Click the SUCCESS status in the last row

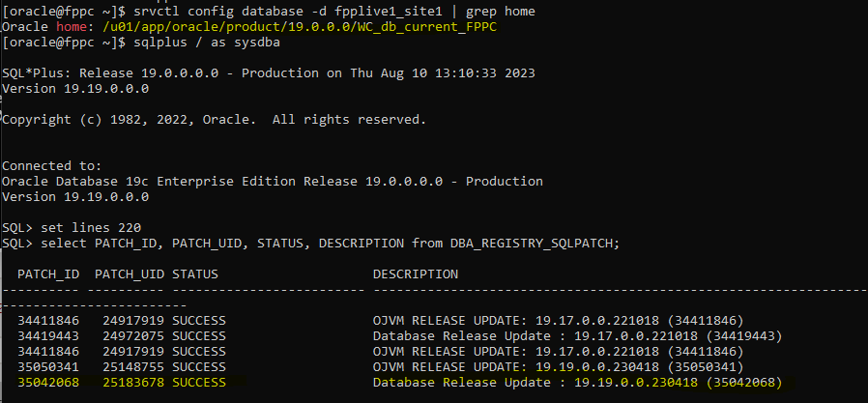pyautogui.click(x=199, y=383)
